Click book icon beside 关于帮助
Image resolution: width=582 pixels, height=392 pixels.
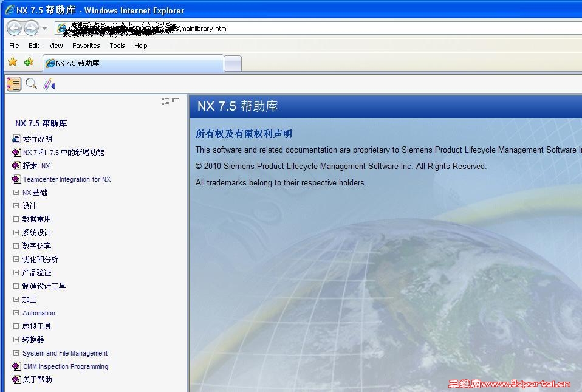point(16,380)
